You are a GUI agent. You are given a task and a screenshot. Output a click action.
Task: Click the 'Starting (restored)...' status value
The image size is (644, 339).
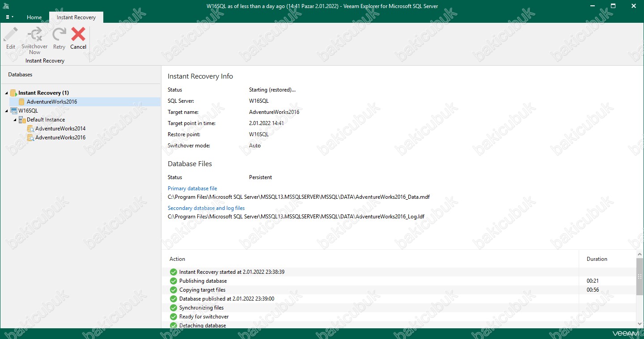pos(272,90)
